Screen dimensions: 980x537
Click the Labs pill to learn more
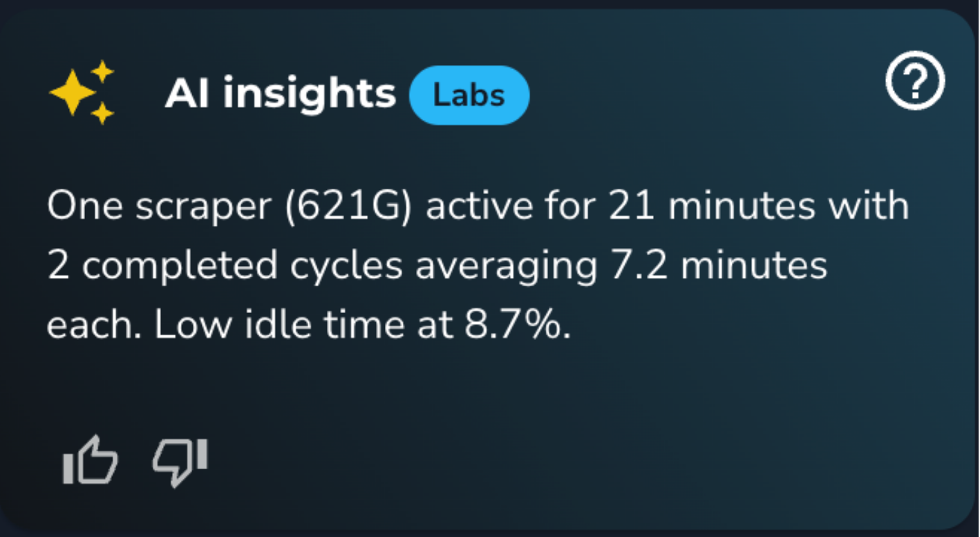469,95
